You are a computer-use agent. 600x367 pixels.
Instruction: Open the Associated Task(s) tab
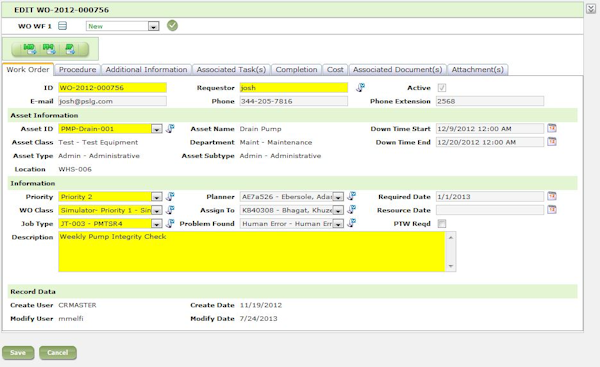231,70
